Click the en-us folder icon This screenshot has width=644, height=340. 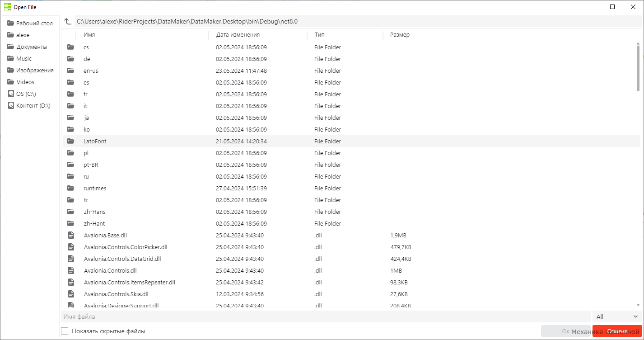coord(70,71)
